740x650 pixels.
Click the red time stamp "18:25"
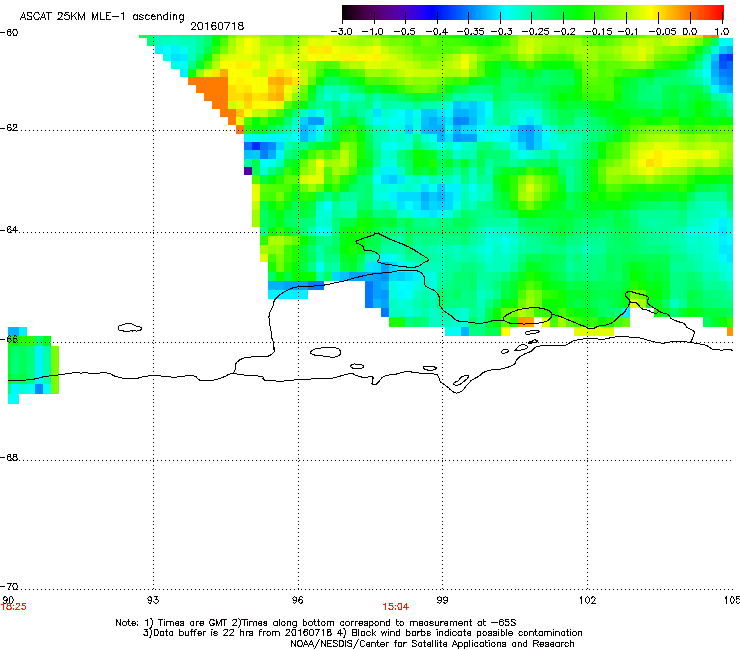(x=14, y=607)
